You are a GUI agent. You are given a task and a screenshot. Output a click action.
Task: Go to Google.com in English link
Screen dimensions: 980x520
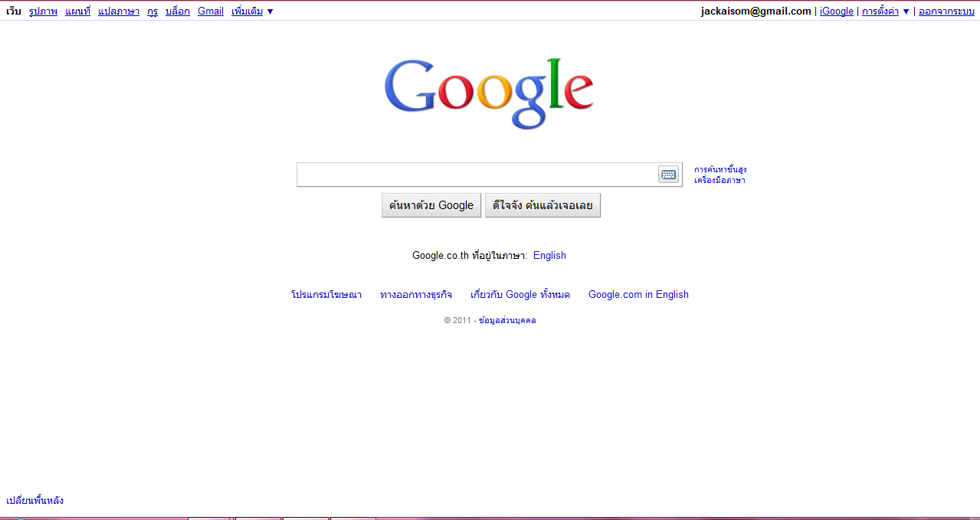638,295
